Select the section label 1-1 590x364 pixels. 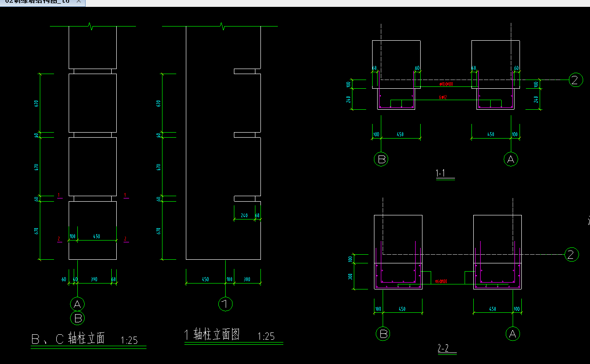[x=441, y=173]
